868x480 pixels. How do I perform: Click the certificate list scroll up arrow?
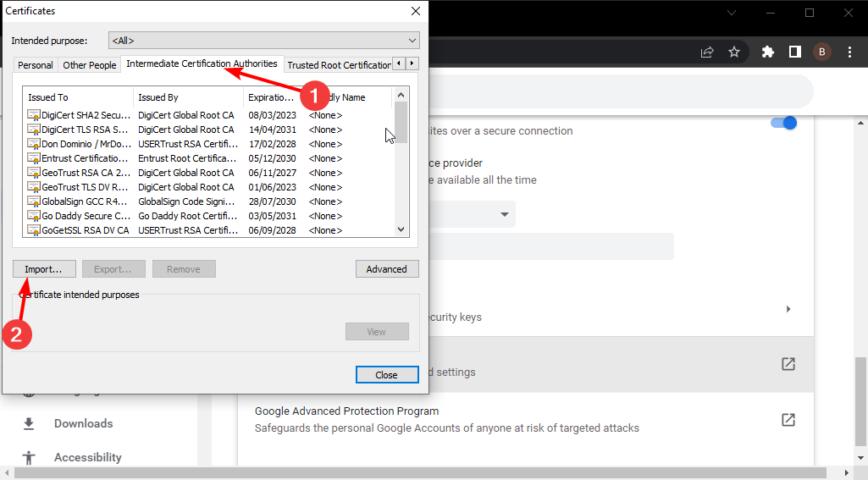(x=401, y=95)
